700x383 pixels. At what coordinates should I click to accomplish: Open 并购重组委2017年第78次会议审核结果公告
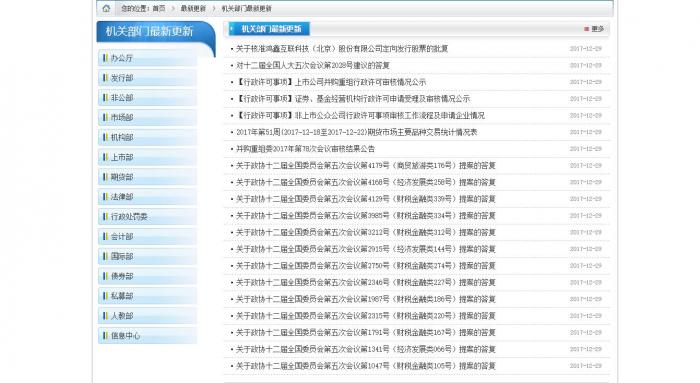305,149
